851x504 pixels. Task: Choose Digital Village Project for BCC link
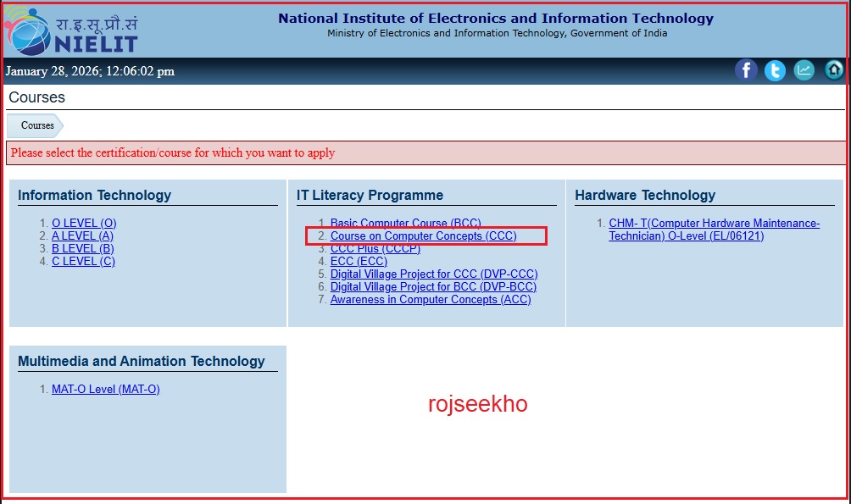point(433,287)
